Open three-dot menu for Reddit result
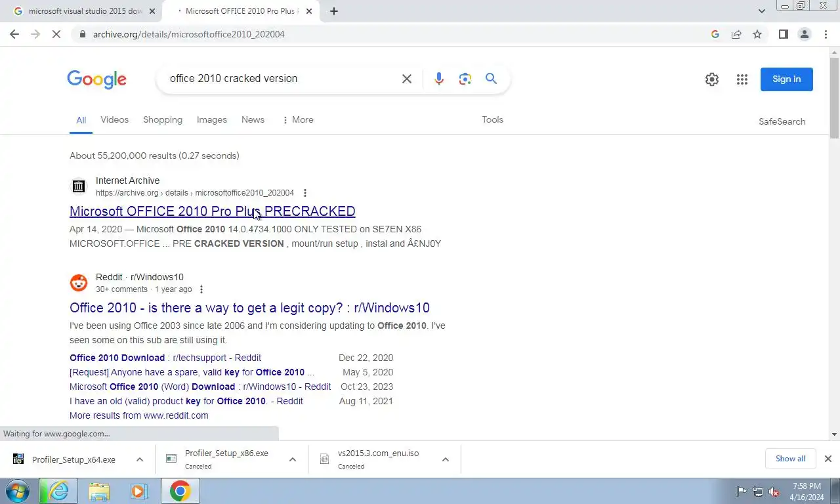Image resolution: width=840 pixels, height=504 pixels. [201, 289]
